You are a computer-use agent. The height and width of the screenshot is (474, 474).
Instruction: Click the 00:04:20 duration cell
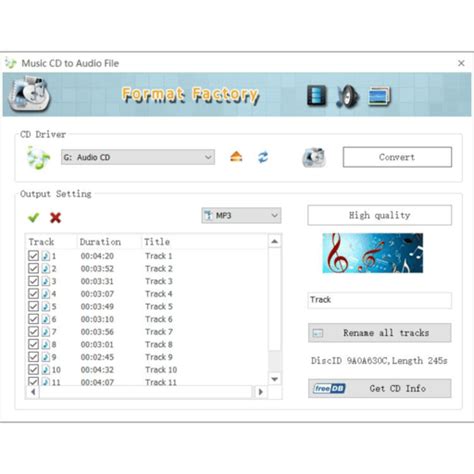point(97,256)
